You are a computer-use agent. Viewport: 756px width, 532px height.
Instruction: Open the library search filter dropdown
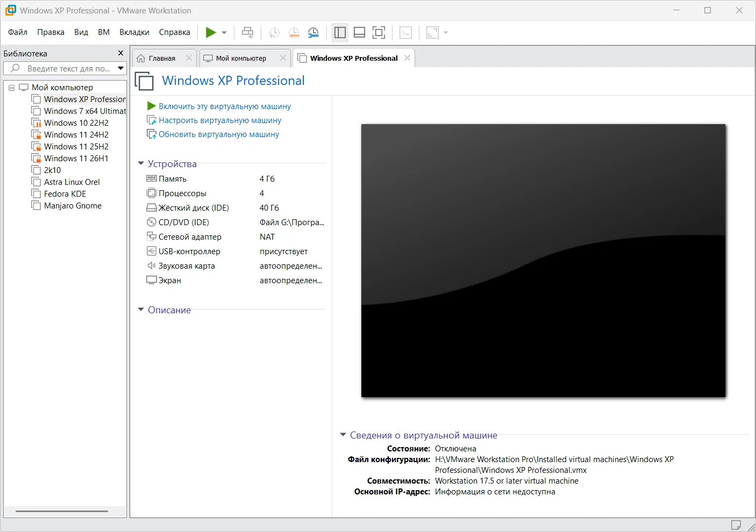coord(121,68)
